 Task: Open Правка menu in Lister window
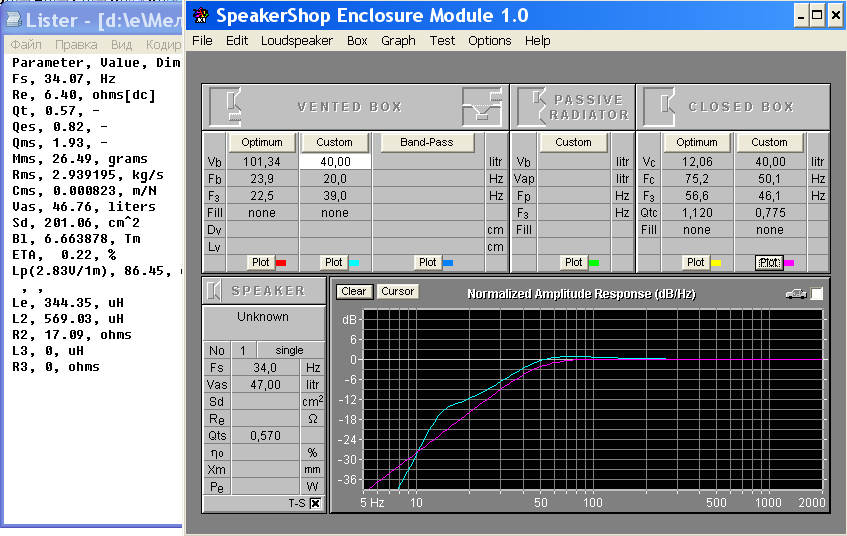tap(76, 44)
